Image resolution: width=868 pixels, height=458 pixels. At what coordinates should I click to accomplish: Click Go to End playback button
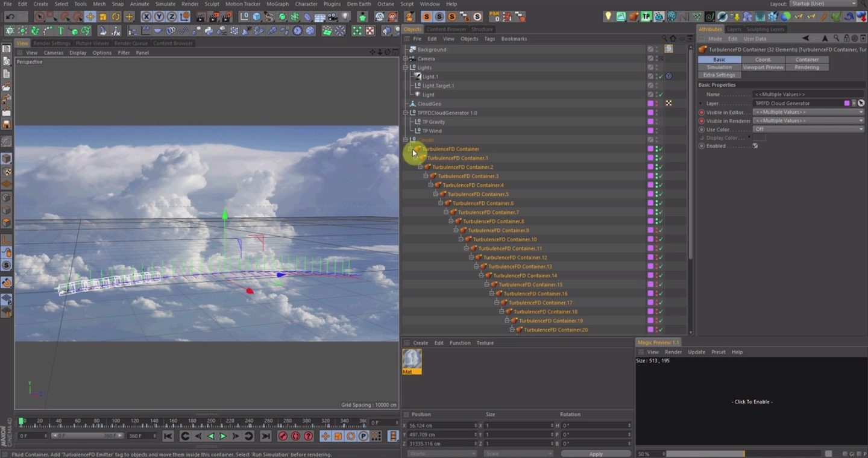click(x=265, y=436)
